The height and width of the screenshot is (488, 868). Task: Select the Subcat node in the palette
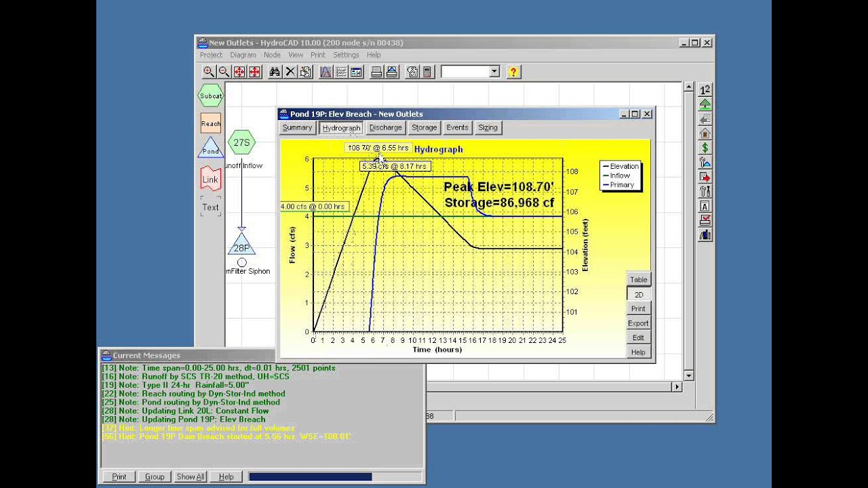pos(210,96)
